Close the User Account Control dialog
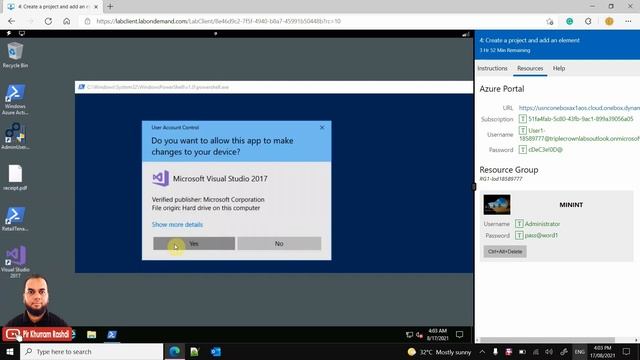This screenshot has width=640, height=360. point(322,127)
